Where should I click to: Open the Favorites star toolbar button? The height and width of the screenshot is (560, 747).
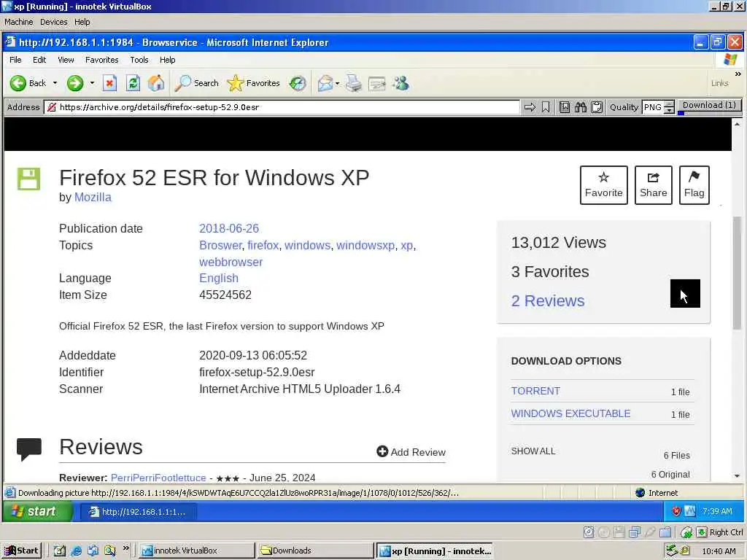pyautogui.click(x=253, y=83)
